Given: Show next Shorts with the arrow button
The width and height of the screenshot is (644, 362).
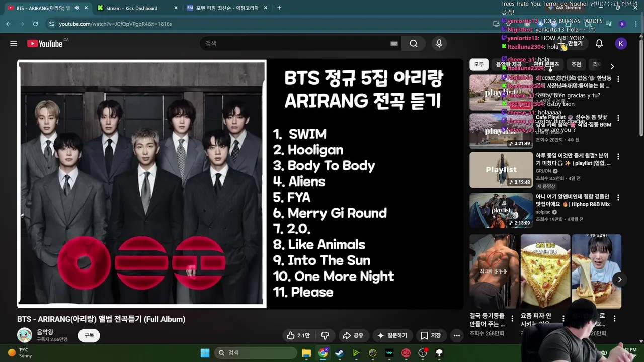Looking at the screenshot, I should click(620, 279).
